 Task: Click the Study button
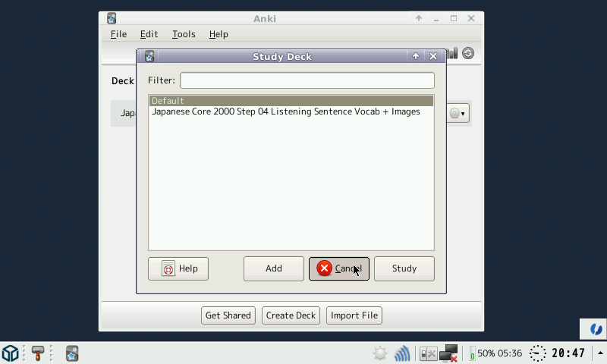pos(404,268)
